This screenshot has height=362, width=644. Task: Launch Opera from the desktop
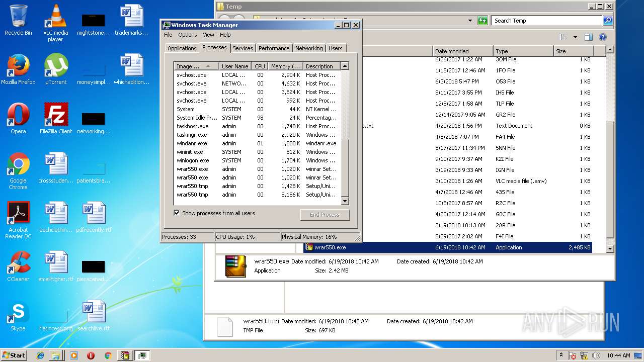coord(18,119)
